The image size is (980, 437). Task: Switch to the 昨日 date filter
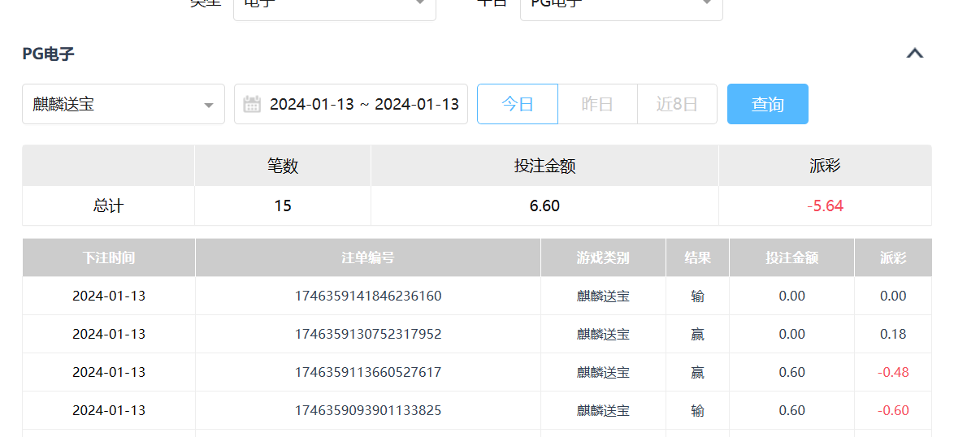click(597, 104)
